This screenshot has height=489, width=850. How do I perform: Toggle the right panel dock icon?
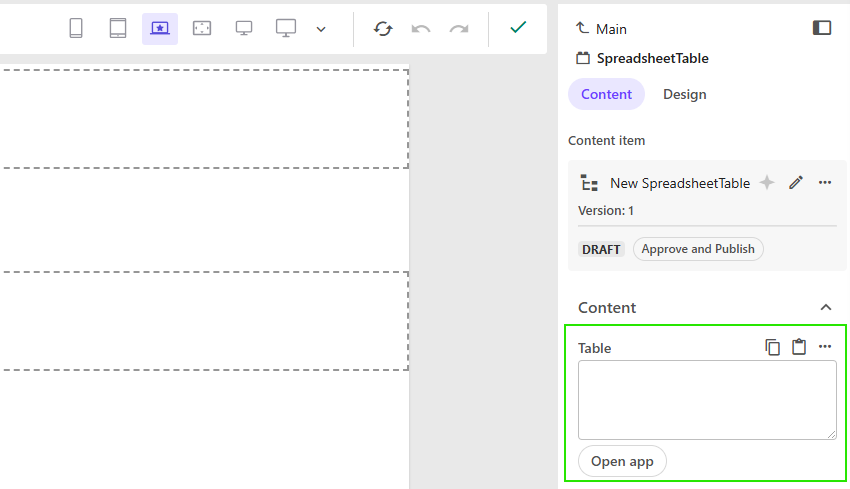click(x=822, y=28)
